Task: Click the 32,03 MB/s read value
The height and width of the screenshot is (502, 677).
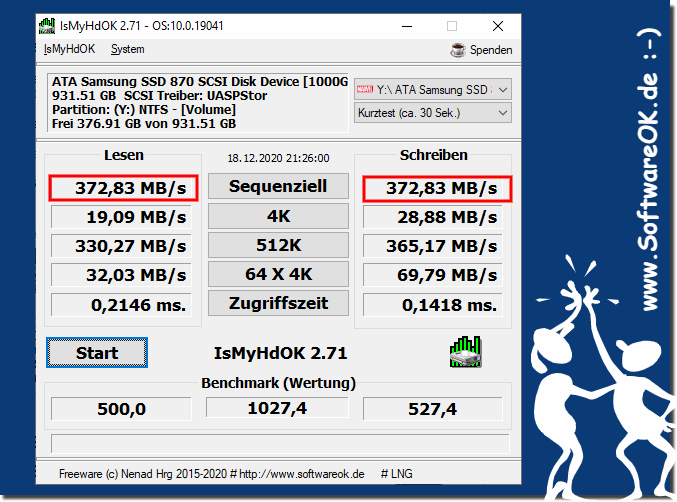Action: click(x=121, y=275)
